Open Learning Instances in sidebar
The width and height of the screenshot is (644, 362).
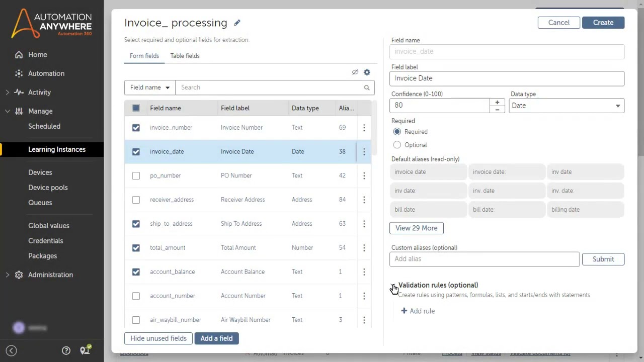[x=57, y=149]
